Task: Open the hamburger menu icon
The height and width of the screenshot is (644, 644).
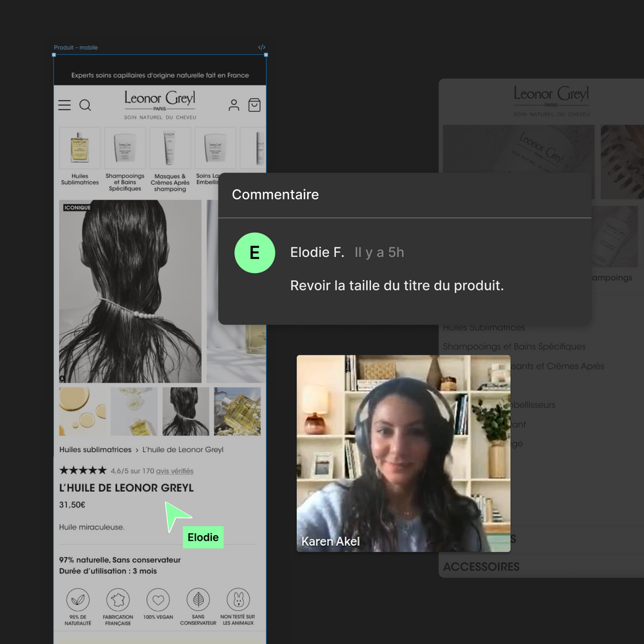Action: point(64,105)
